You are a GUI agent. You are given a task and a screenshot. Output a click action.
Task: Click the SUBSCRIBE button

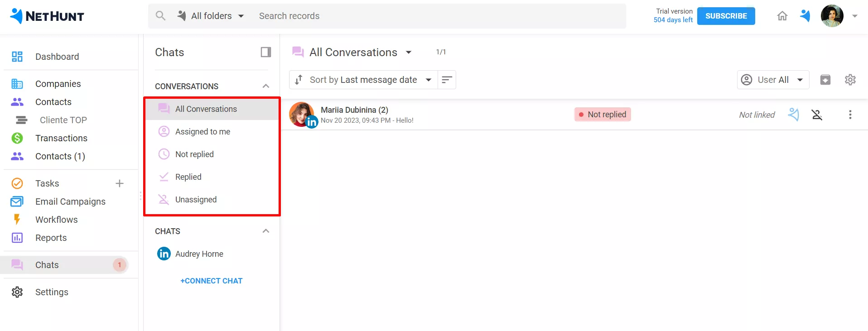tap(726, 16)
